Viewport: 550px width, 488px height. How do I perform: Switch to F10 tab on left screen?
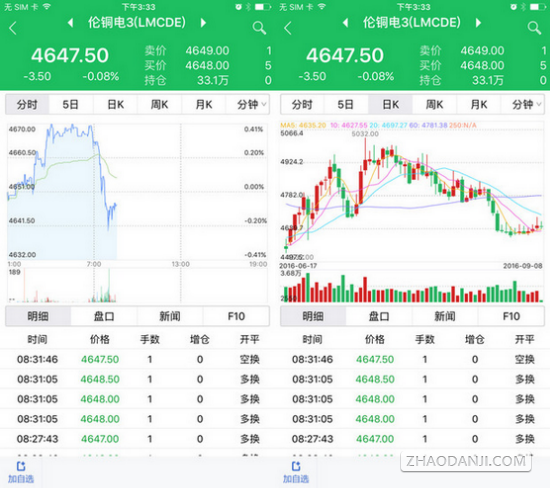(x=236, y=316)
